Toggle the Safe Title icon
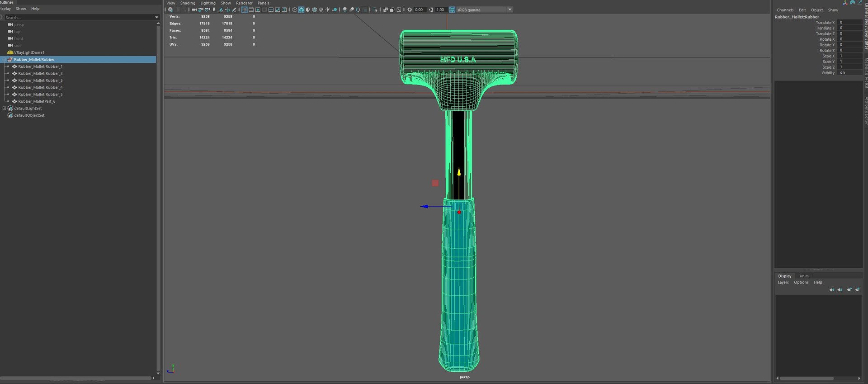 point(284,9)
